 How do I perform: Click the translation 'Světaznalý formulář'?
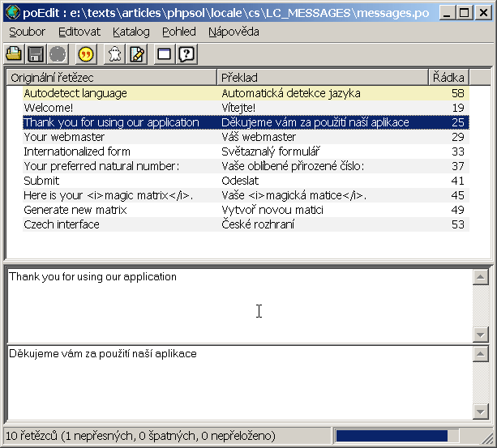click(271, 151)
